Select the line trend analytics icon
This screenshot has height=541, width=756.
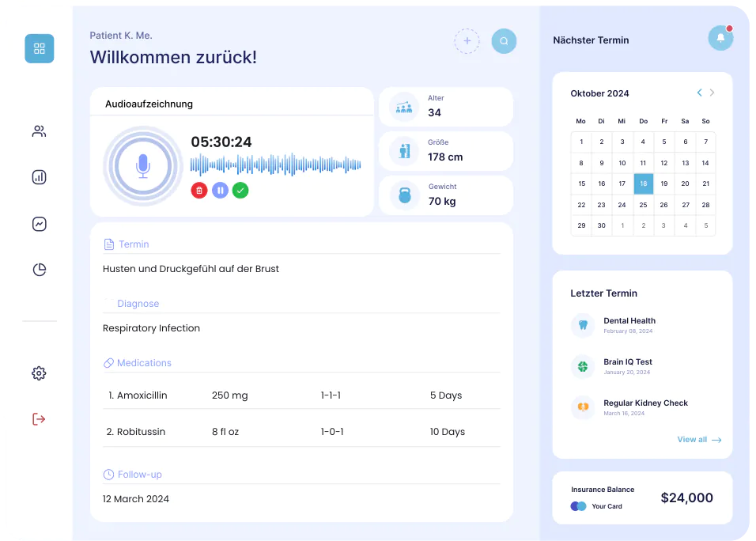40,224
